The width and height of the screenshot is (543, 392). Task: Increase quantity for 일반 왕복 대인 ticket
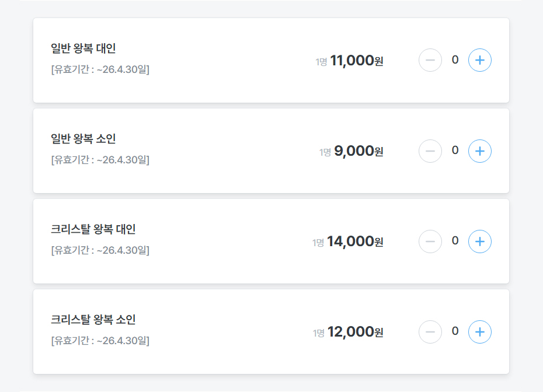click(479, 60)
